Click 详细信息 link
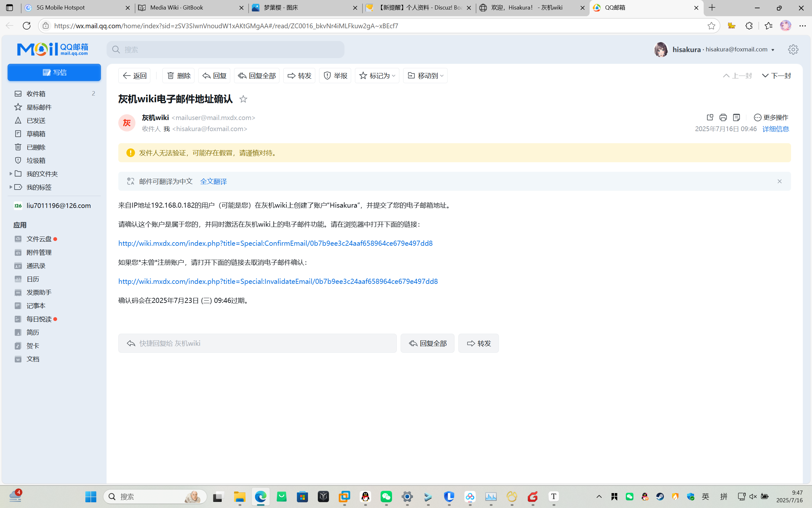The height and width of the screenshot is (508, 812). pos(776,129)
